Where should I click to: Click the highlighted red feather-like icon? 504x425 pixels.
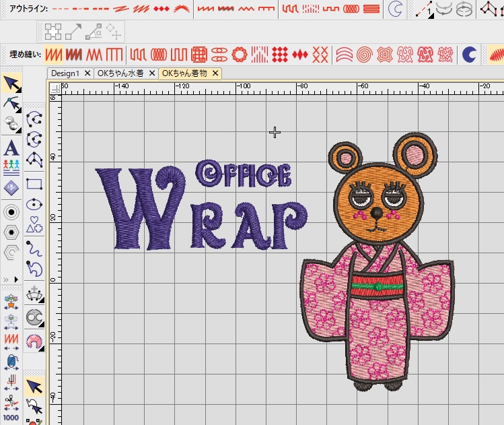[496, 55]
